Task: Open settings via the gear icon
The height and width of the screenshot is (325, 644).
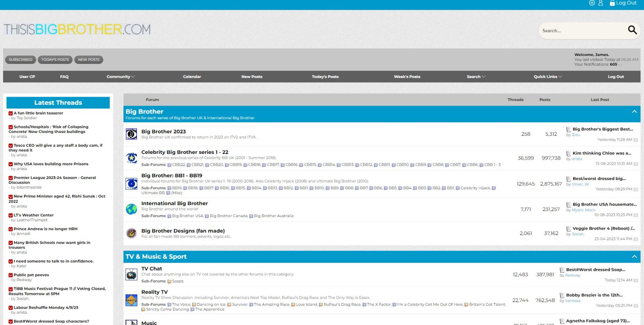Action: point(592,3)
